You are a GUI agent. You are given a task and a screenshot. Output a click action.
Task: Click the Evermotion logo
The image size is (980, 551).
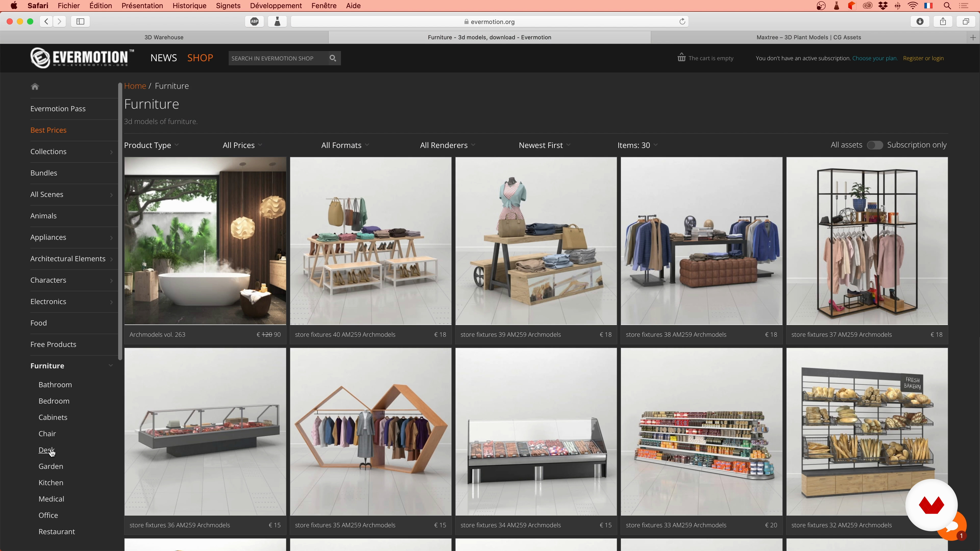(x=82, y=58)
